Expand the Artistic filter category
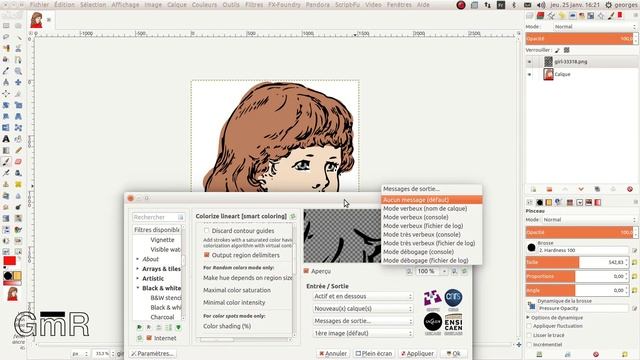 138,278
